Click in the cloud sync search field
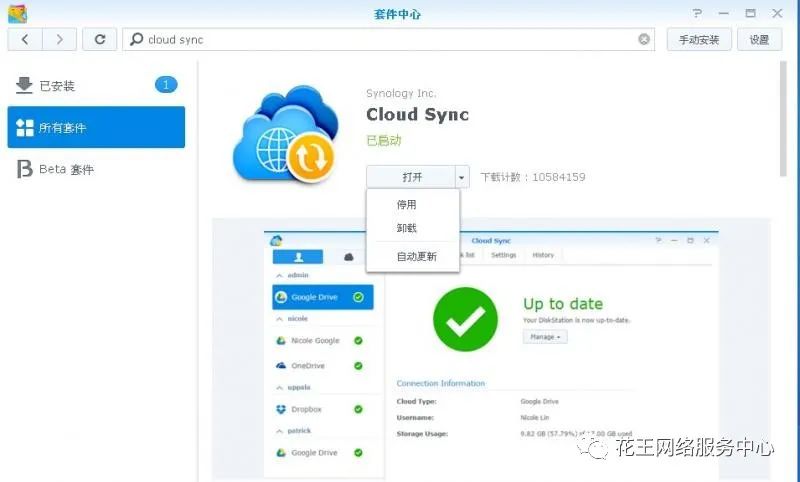 pyautogui.click(x=388, y=39)
